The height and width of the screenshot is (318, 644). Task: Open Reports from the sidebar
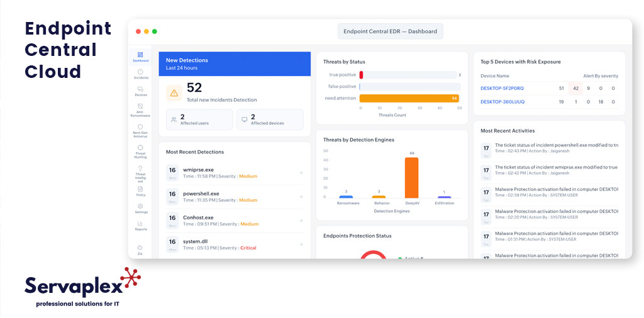pyautogui.click(x=140, y=226)
